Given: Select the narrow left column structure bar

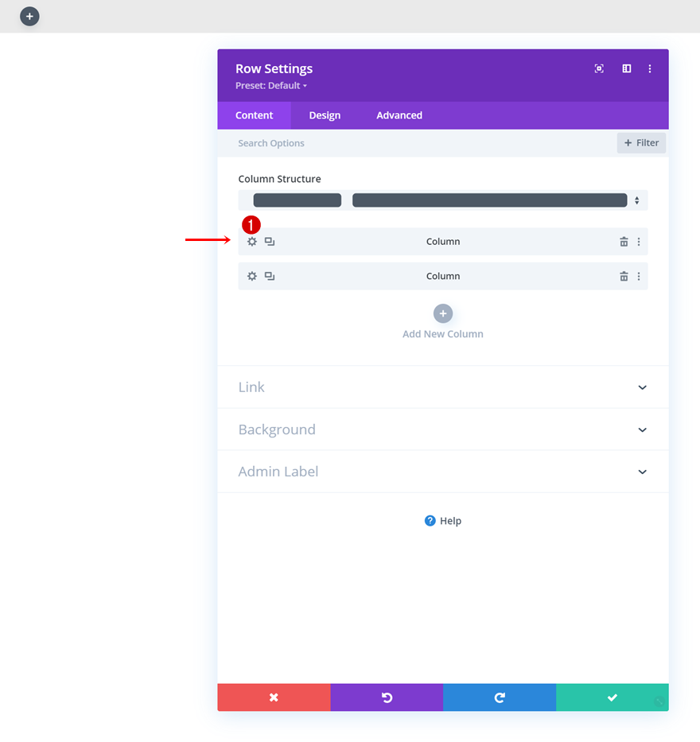Looking at the screenshot, I should click(x=297, y=200).
